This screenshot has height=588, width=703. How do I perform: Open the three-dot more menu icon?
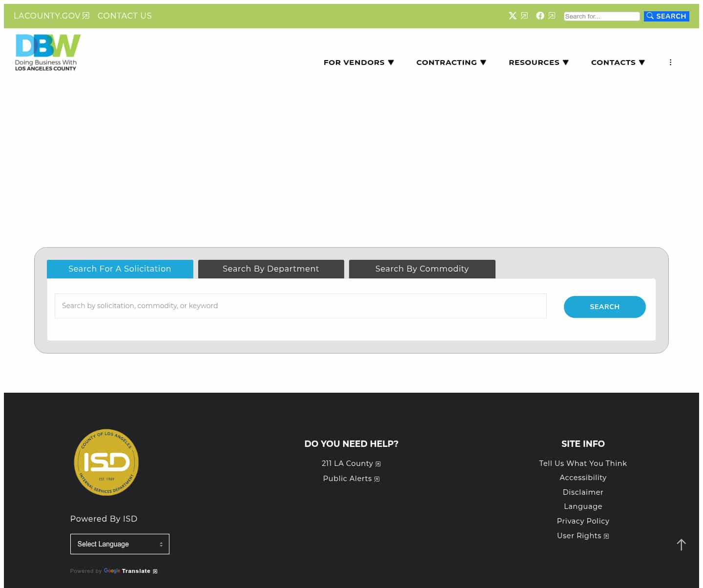(670, 62)
